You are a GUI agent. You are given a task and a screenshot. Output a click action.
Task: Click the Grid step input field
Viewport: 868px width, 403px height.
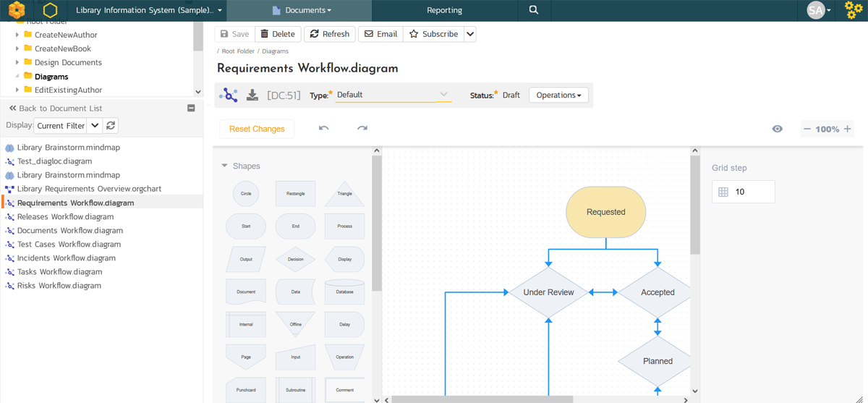tap(752, 192)
